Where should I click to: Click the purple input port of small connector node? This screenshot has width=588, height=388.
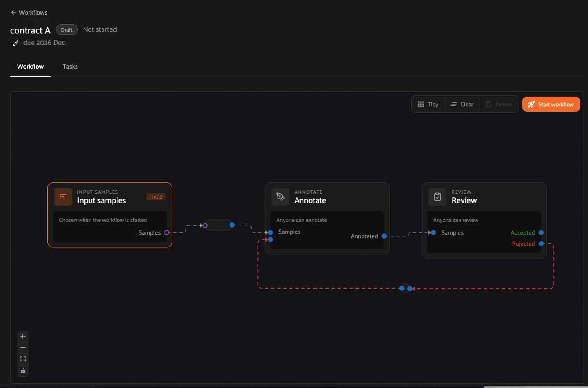coord(205,225)
